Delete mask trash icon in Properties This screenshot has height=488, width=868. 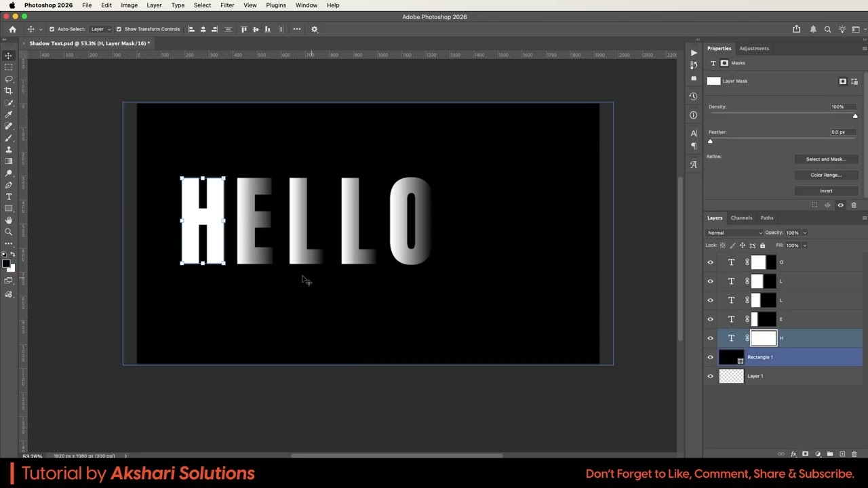(x=854, y=205)
